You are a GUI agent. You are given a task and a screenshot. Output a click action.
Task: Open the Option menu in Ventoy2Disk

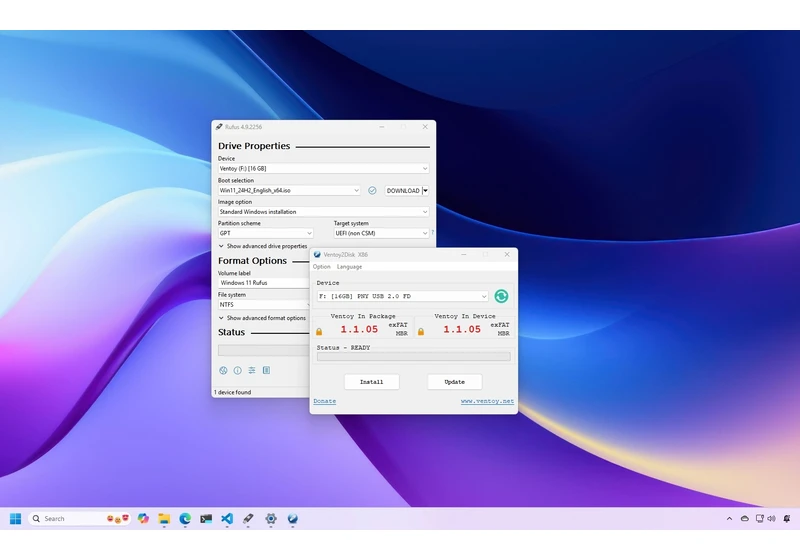(321, 267)
